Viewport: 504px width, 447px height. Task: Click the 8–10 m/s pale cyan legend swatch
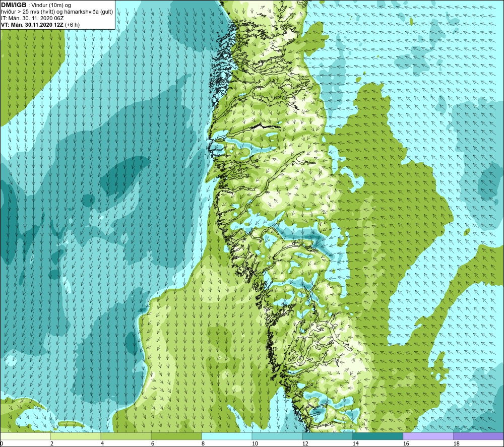(x=227, y=436)
